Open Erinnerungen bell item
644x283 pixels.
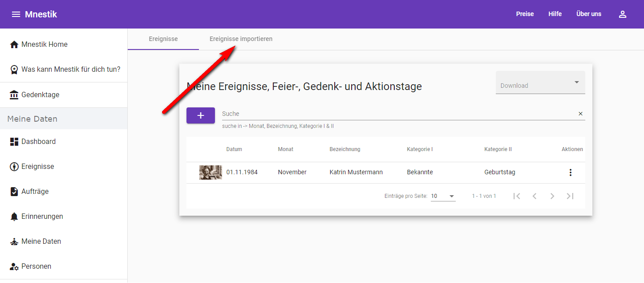click(42, 217)
